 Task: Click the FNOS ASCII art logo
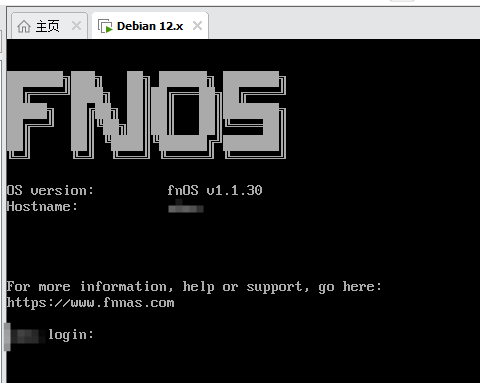point(146,115)
